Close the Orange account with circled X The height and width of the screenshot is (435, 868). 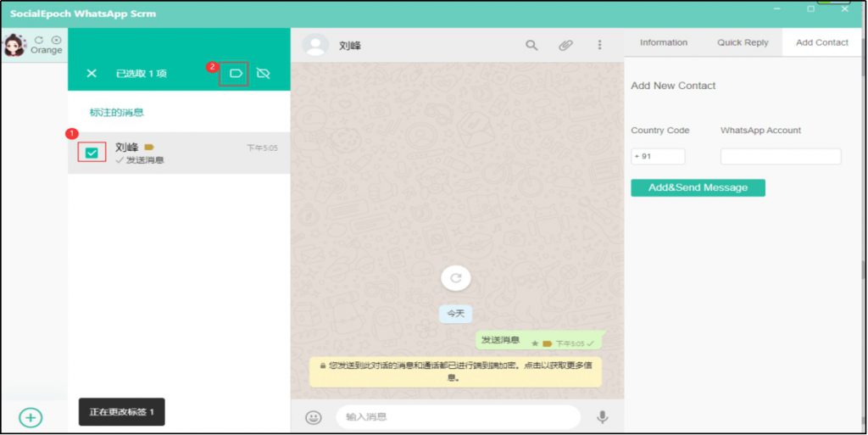pos(57,40)
